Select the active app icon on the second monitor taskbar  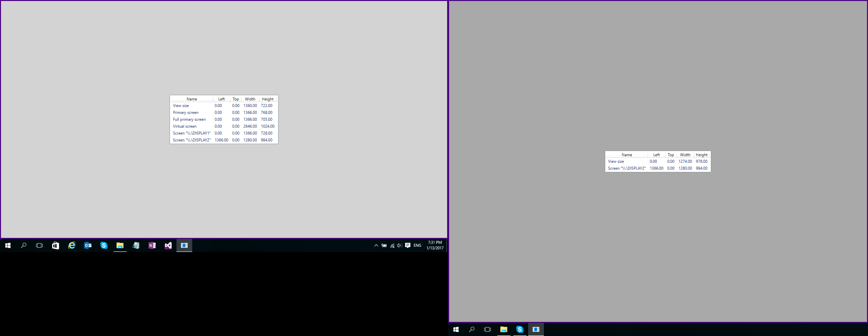pyautogui.click(x=536, y=329)
